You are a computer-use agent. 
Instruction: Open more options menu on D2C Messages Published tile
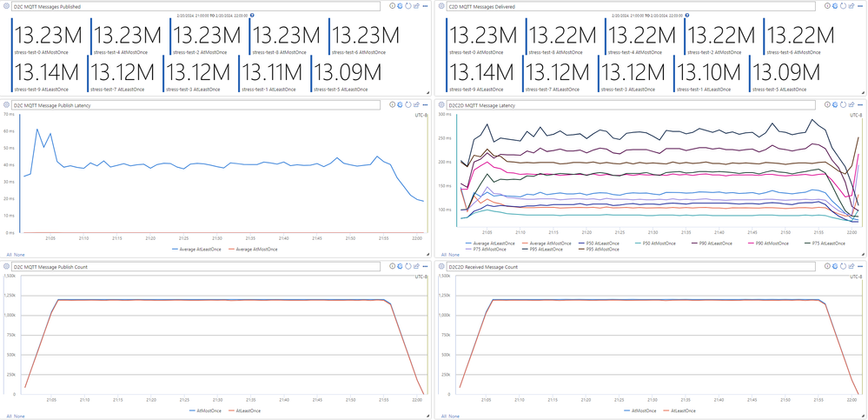[425, 5]
